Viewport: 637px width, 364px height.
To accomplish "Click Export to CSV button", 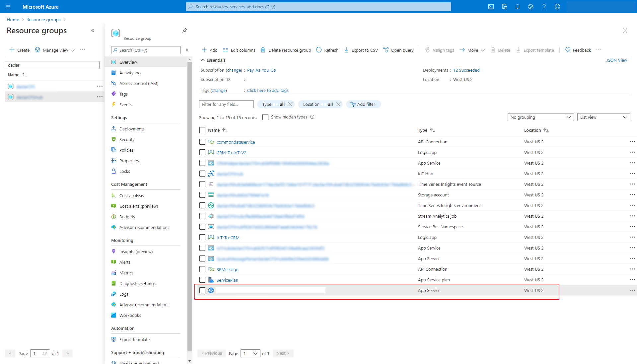I will pos(361,50).
